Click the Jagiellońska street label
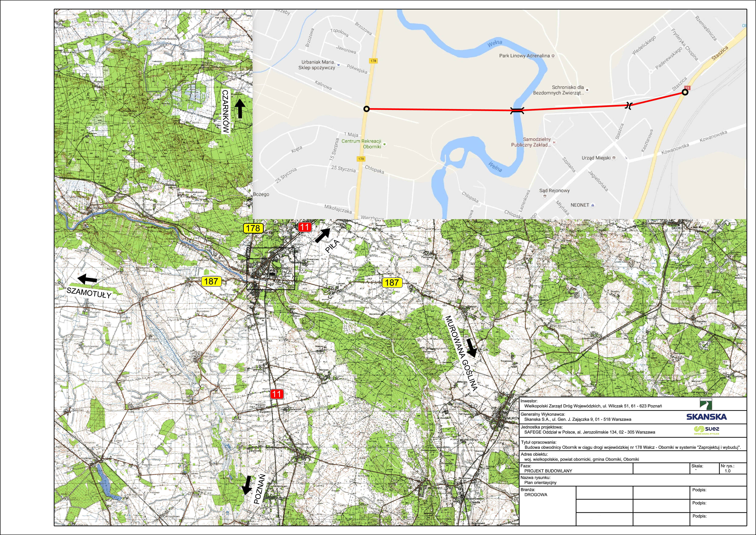Screen dimensions: 756x535 (598, 181)
